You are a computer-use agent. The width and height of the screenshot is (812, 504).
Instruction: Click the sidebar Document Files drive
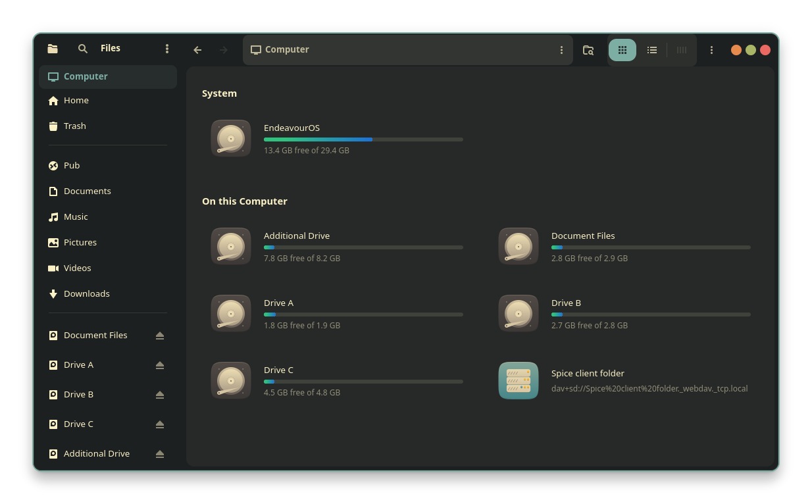[x=95, y=335]
